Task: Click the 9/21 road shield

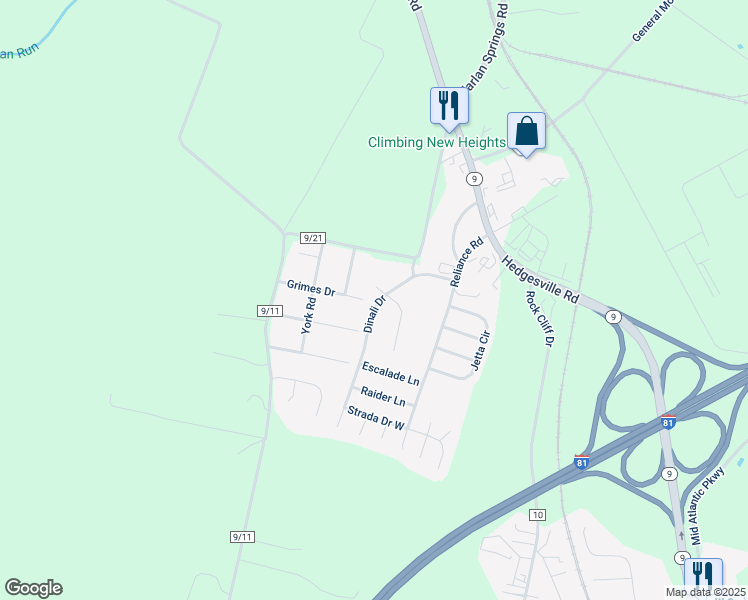Action: (x=313, y=238)
